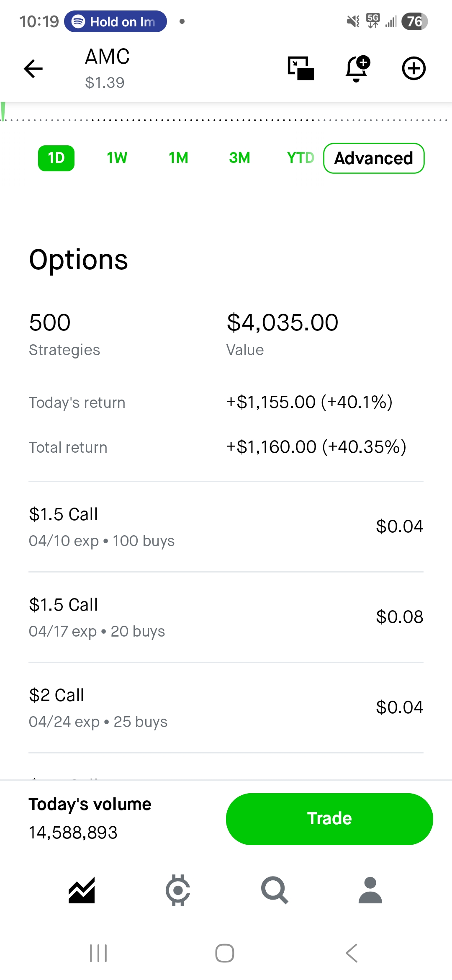Tap the Android recent apps button
The width and height of the screenshot is (452, 980).
99,953
